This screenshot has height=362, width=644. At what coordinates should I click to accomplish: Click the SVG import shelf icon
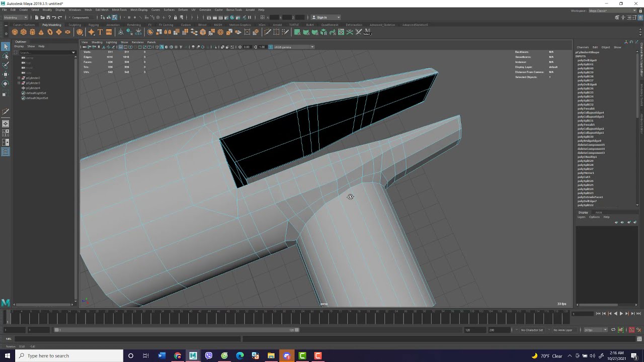(109, 32)
